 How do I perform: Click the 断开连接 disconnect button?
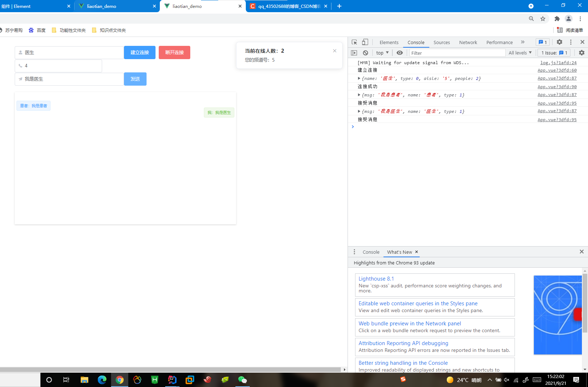[175, 52]
